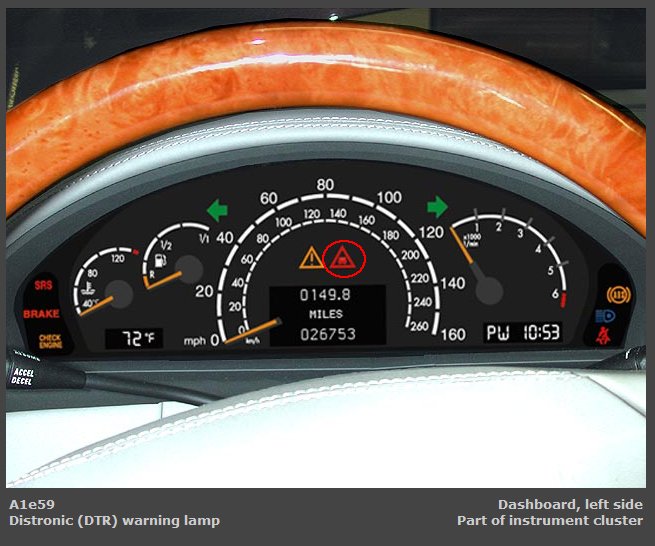
Task: Select the left green turn signal arrow
Action: pos(217,209)
